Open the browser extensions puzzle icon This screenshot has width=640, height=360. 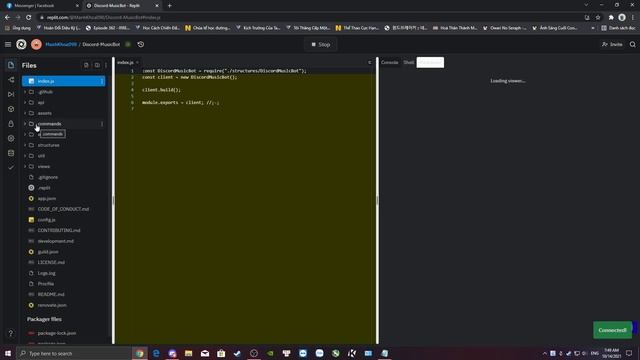(x=611, y=18)
